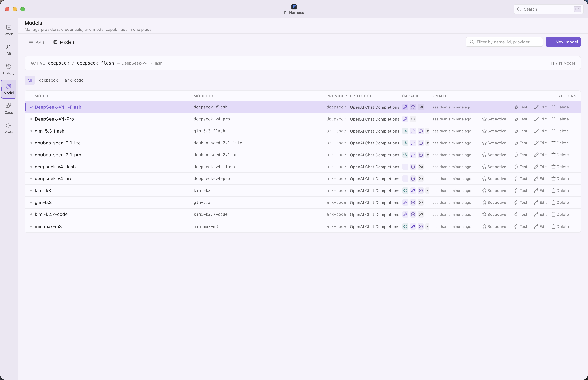Edit the DeepSeek-V4.1-Flash model

[540, 107]
